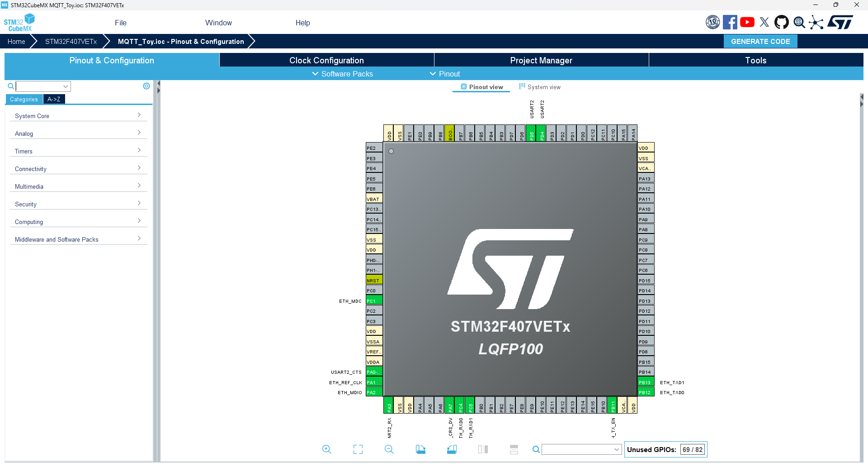Open the YouTube channel icon
Image resolution: width=868 pixels, height=467 pixels.
747,22
